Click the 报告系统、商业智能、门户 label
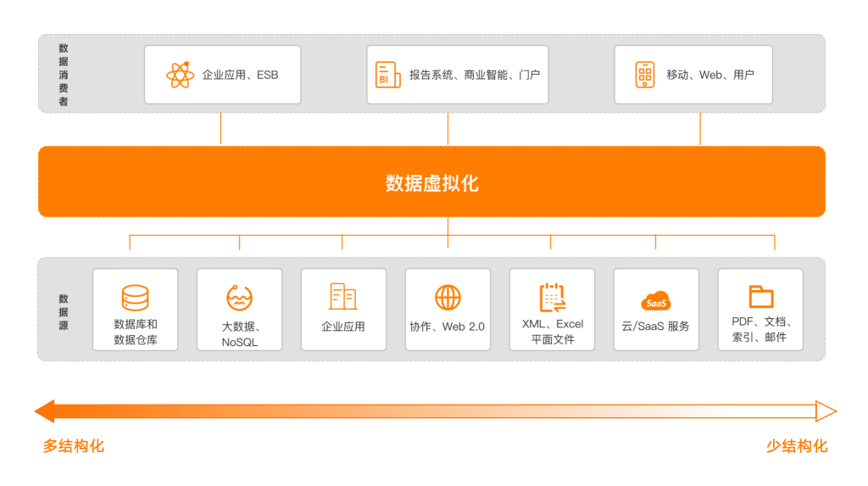The height and width of the screenshot is (486, 868). point(474,75)
